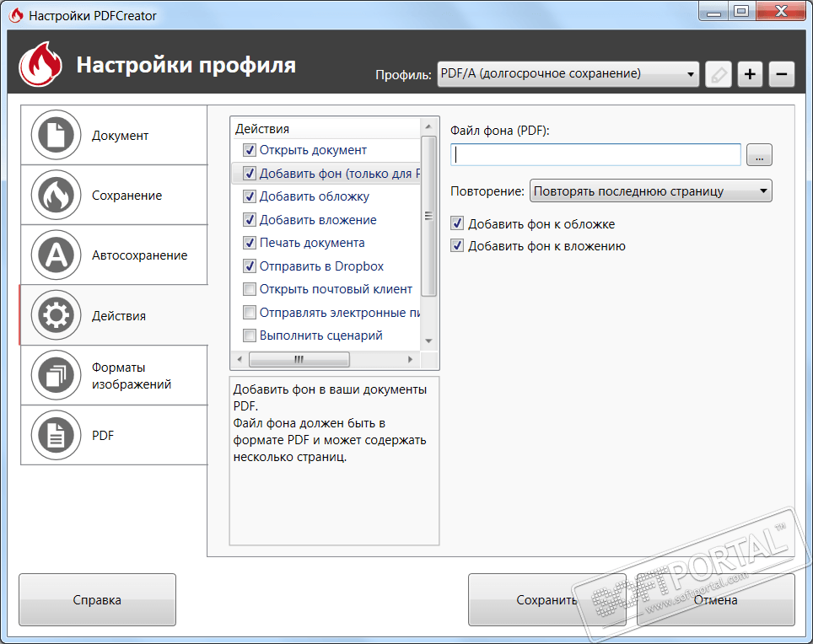This screenshot has width=813, height=644.
Task: Uncheck Добавить фон к обложке
Action: coord(457,224)
